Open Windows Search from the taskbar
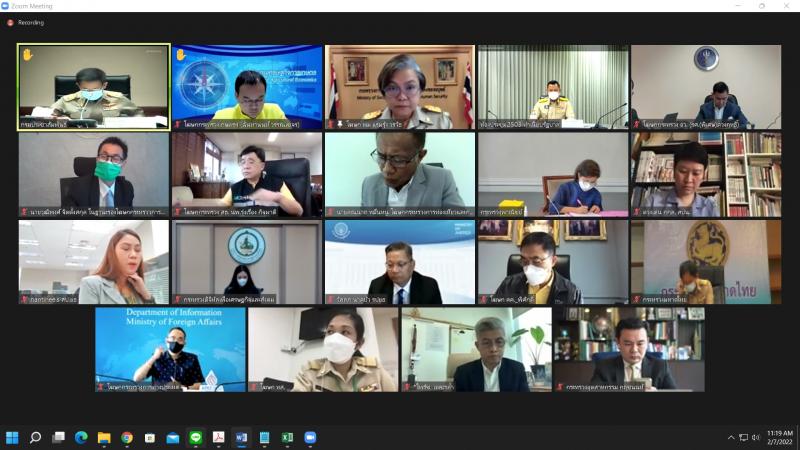The width and height of the screenshot is (800, 450). (35, 438)
